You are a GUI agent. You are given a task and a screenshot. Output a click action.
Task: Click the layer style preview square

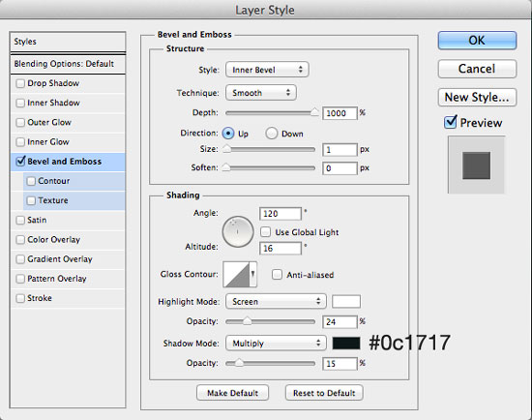tap(476, 165)
